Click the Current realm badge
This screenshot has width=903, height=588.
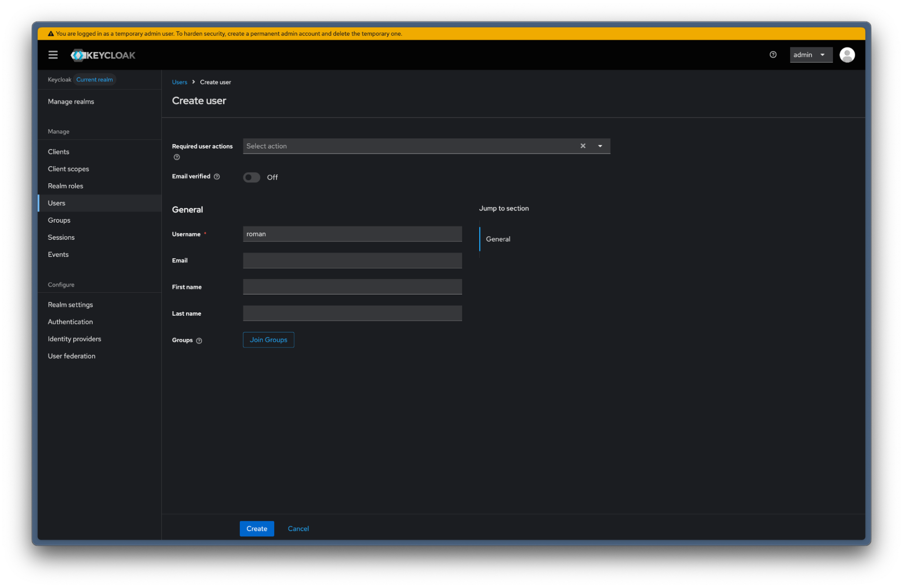(x=94, y=79)
